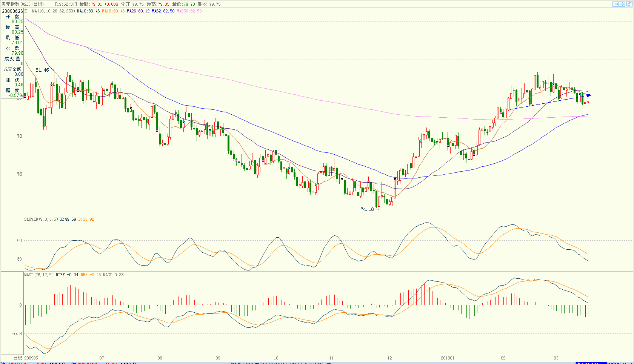Click the MACD(26,12,9) indicator label
The height and width of the screenshot is (364, 634).
click(39, 275)
